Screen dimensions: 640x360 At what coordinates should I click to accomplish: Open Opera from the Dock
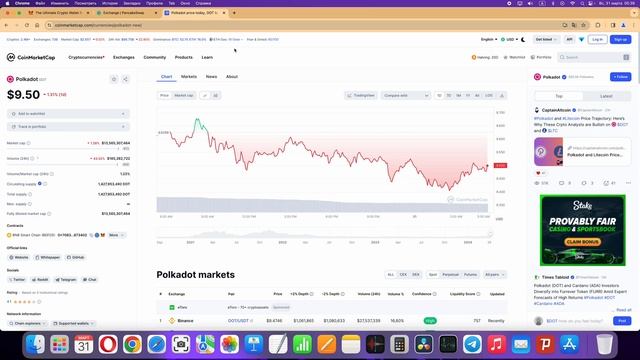(108, 344)
